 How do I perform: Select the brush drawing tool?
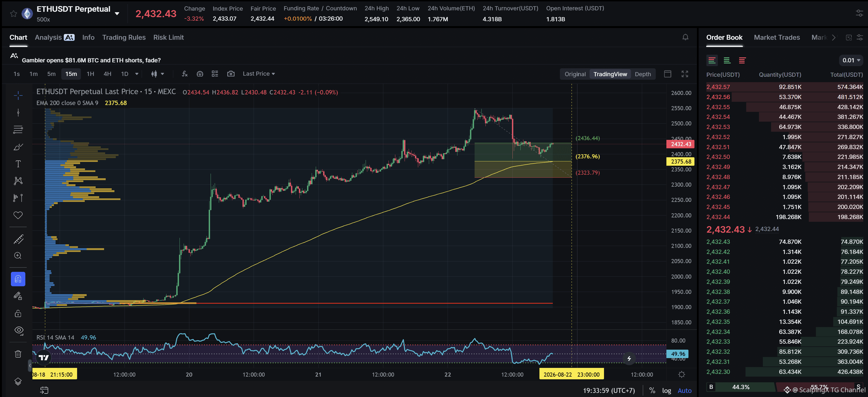pyautogui.click(x=18, y=147)
